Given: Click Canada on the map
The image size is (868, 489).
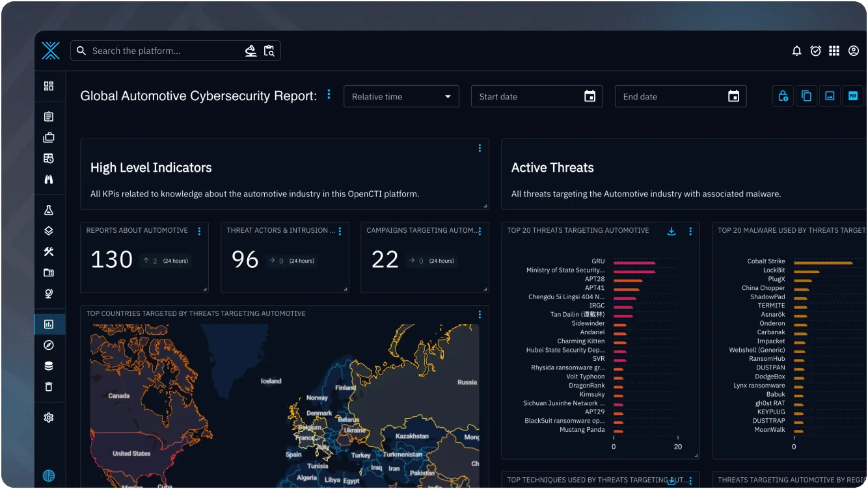Looking at the screenshot, I should tap(119, 395).
